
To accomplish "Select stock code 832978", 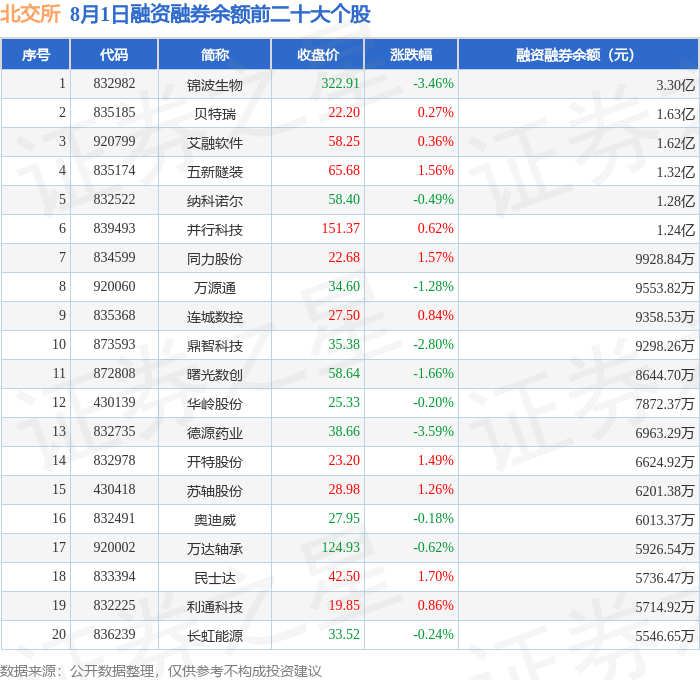I will click(x=114, y=461).
